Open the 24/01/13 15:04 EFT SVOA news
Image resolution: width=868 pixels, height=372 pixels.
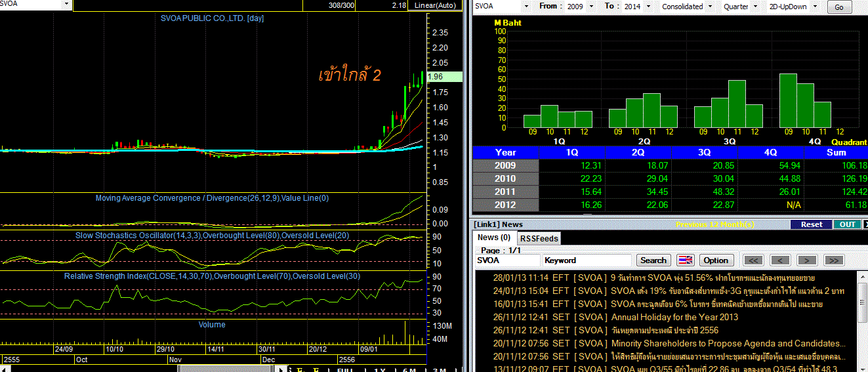(669, 291)
